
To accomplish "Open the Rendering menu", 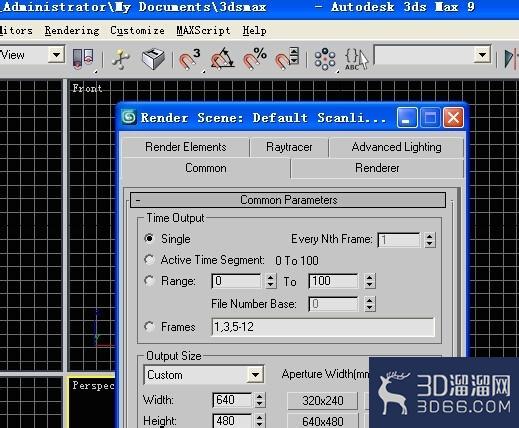I will click(72, 31).
